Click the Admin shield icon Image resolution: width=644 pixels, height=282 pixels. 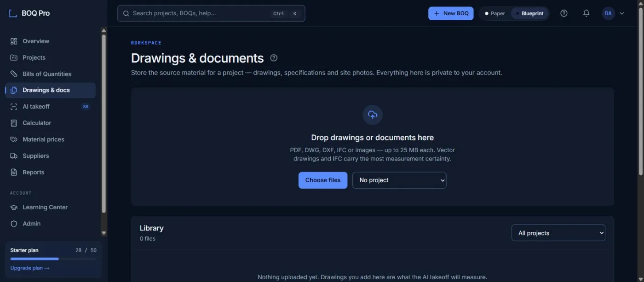[x=14, y=224]
